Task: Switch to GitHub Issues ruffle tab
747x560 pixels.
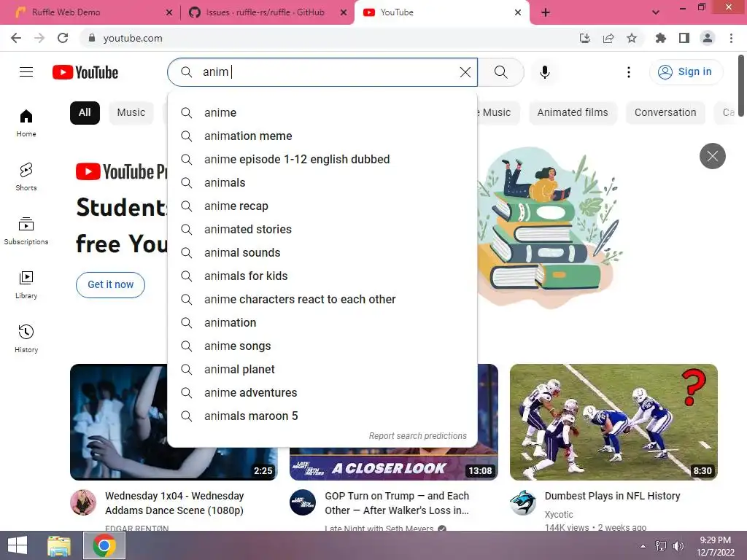Action: point(266,12)
